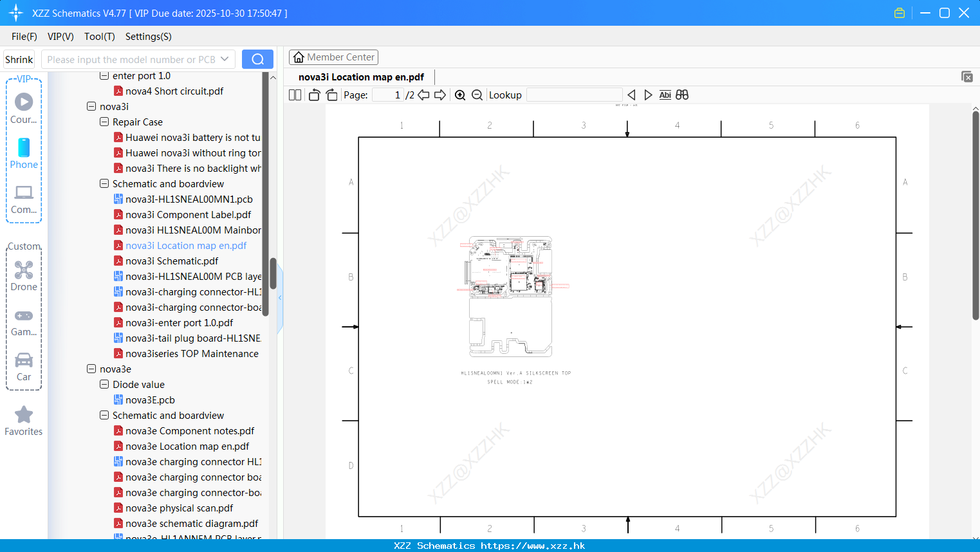
Task: Go to the previous page arrow
Action: coord(423,95)
